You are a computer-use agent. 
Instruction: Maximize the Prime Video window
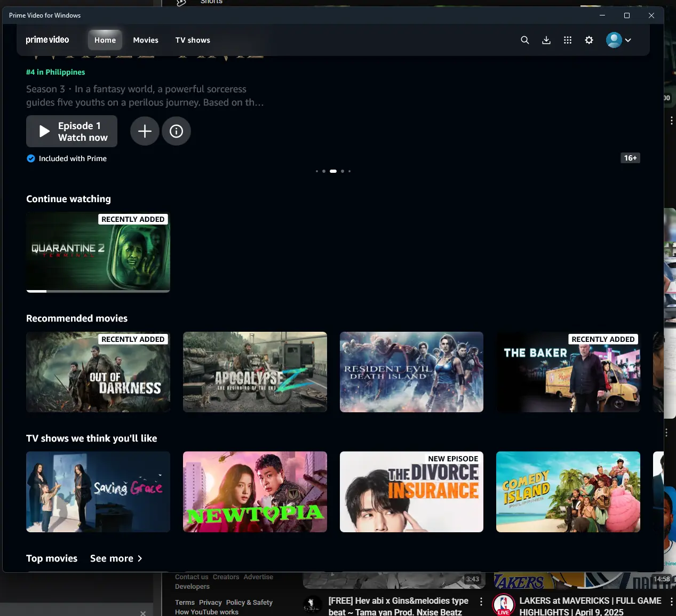tap(627, 15)
